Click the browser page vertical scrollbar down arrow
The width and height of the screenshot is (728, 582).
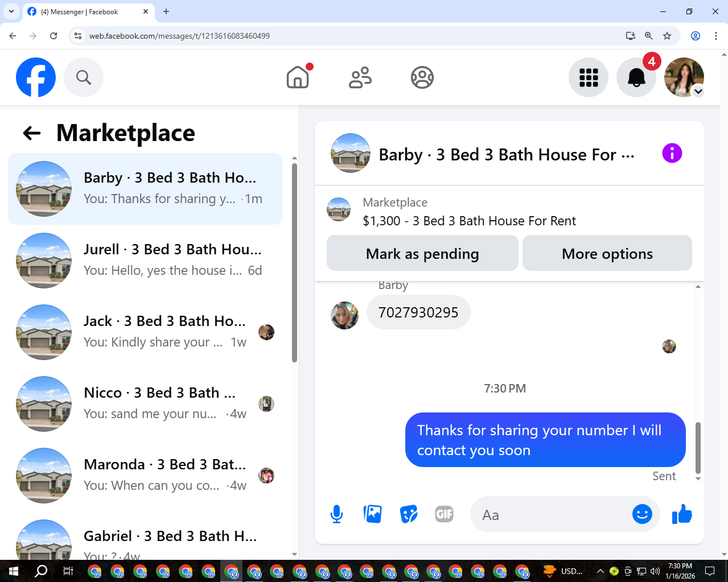coord(724,554)
